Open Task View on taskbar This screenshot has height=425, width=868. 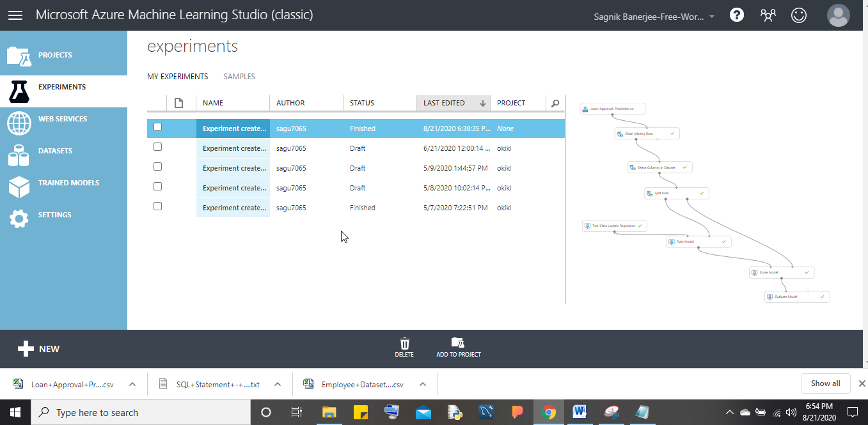[x=296, y=412]
